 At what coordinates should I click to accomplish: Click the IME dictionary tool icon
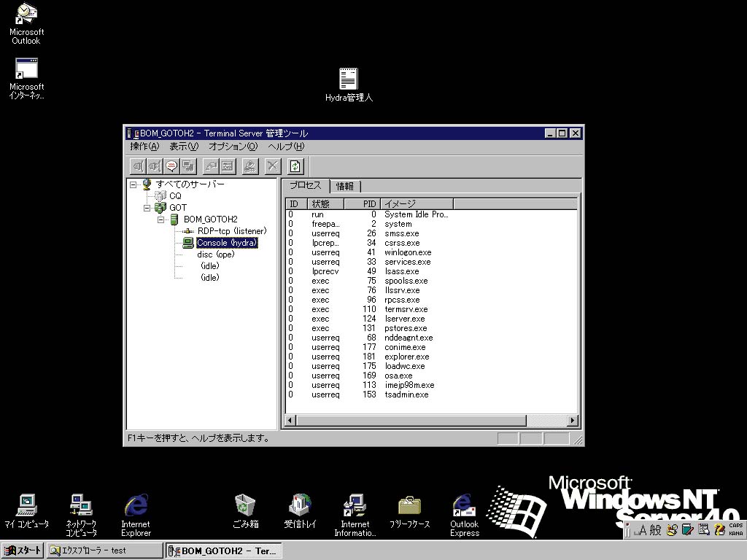tap(687, 529)
